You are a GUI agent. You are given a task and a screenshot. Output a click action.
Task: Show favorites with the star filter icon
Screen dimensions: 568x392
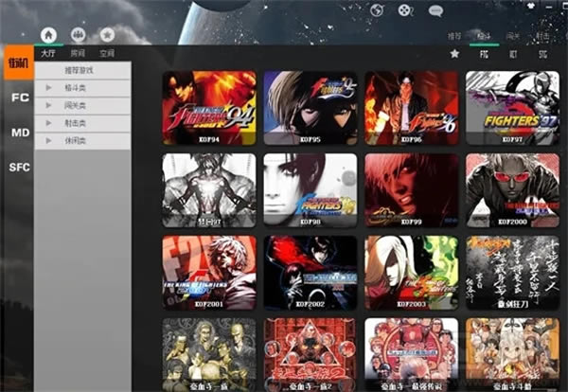[x=454, y=54]
